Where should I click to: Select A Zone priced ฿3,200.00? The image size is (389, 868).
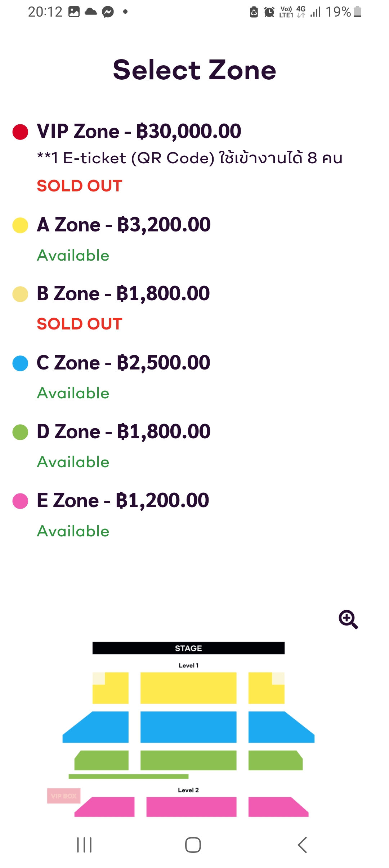(x=124, y=225)
